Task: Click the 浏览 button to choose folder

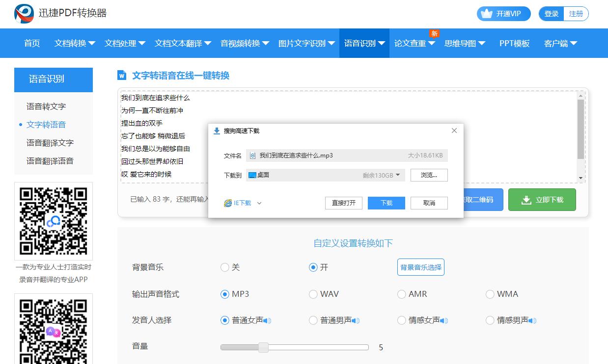Action: pyautogui.click(x=429, y=175)
